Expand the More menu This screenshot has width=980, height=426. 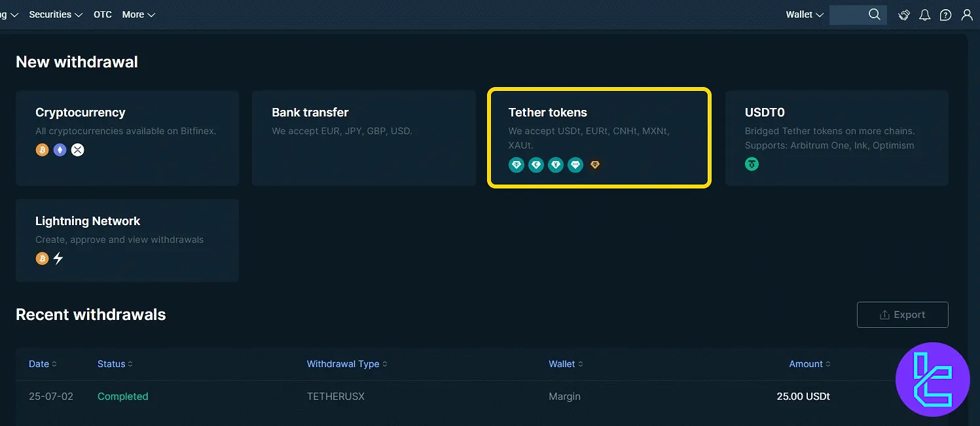pyautogui.click(x=138, y=14)
